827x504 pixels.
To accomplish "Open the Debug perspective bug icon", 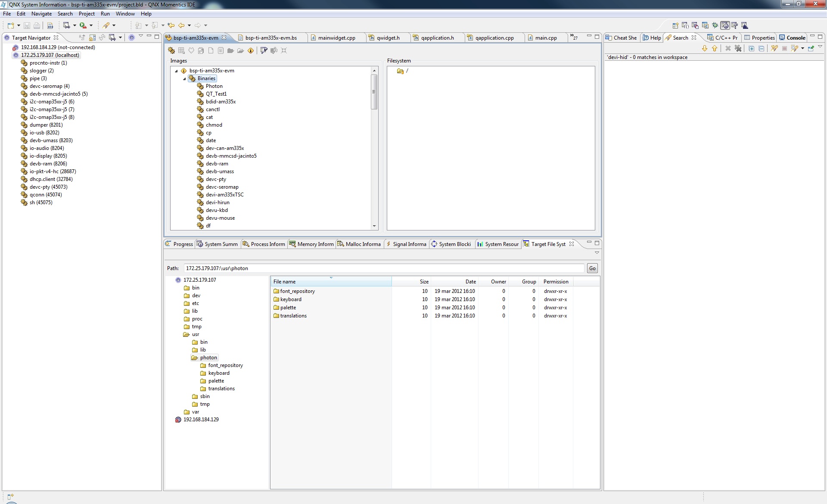I will (715, 25).
